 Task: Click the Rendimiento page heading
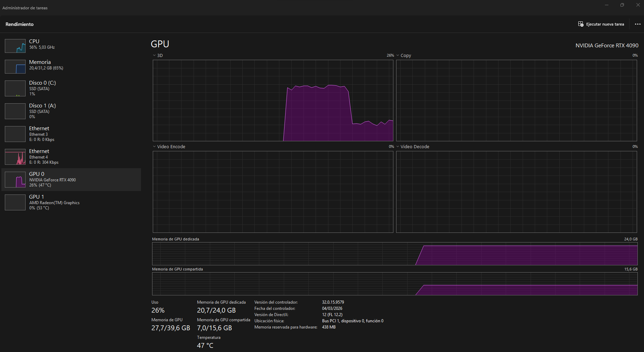[20, 24]
